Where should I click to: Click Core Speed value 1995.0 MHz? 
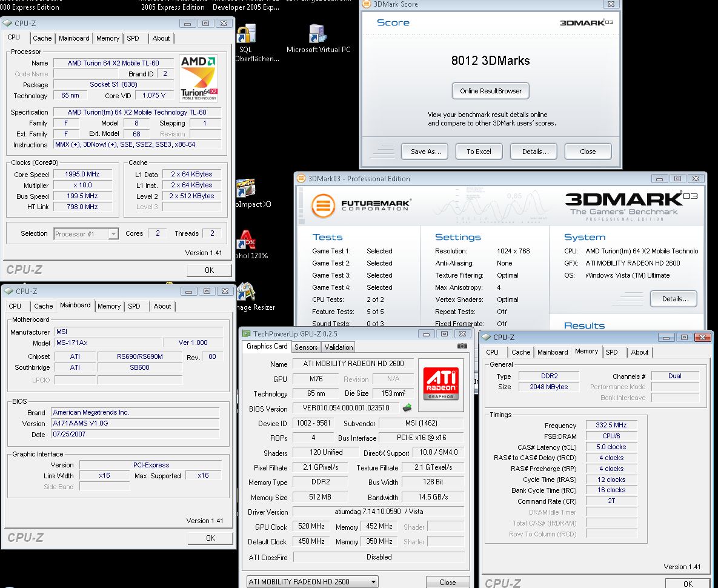pos(82,174)
